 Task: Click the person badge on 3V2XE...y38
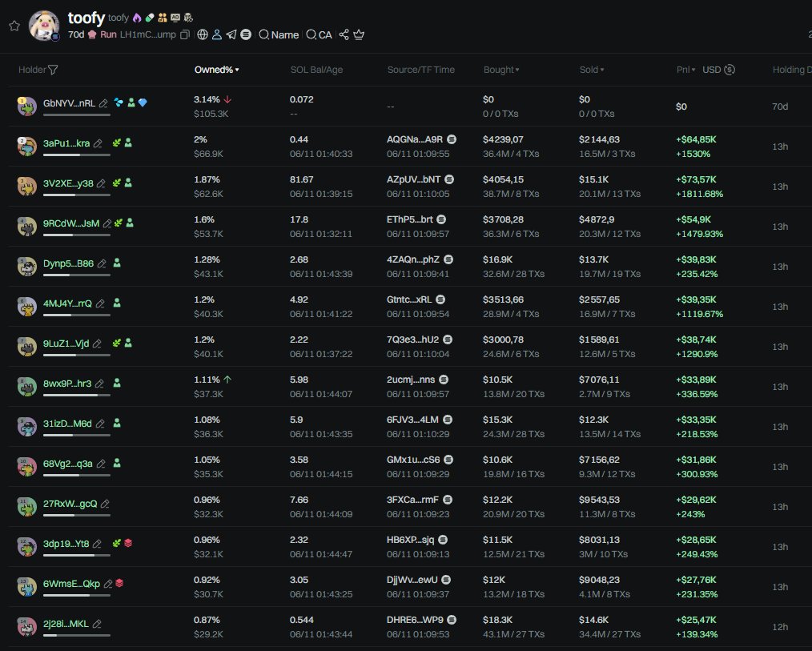click(128, 183)
